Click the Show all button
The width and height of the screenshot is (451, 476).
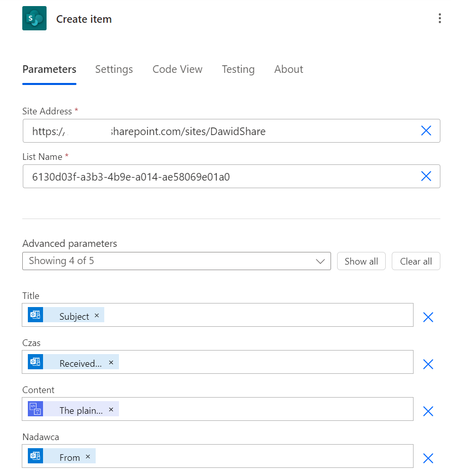coord(361,262)
